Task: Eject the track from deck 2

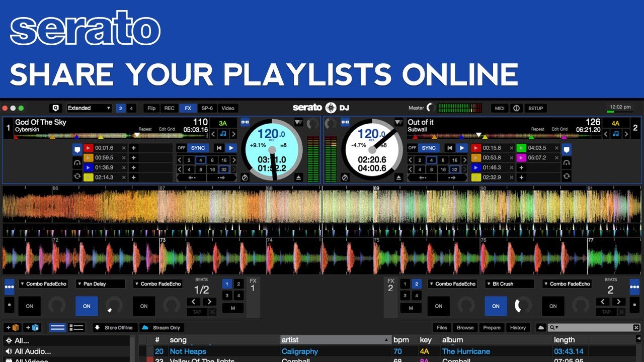Action: (x=398, y=177)
